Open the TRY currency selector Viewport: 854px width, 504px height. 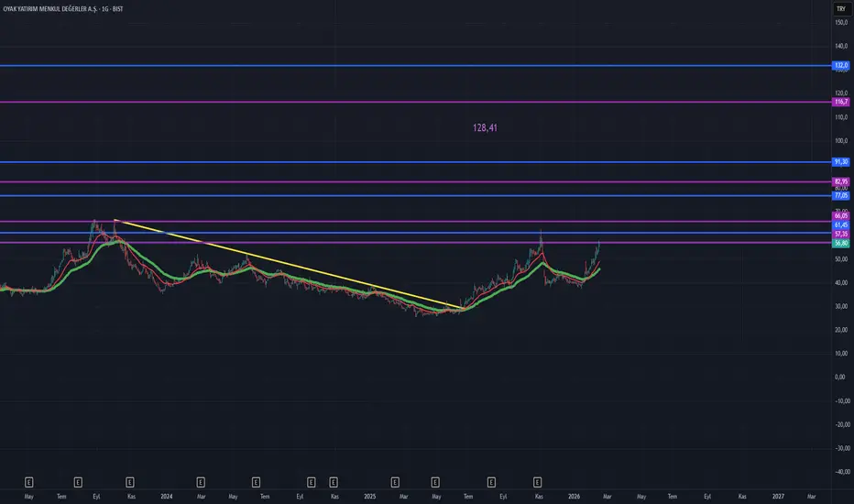pyautogui.click(x=841, y=9)
